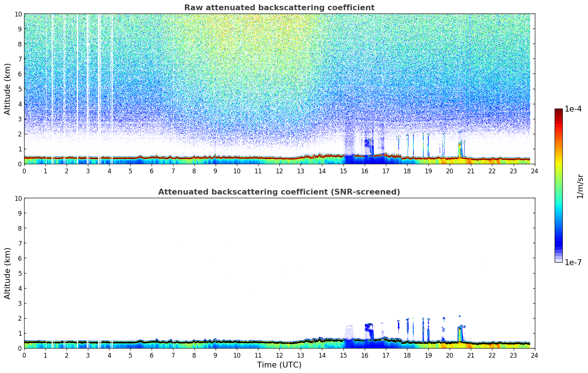Click altitude tick '5' on bottom plot

tap(20, 273)
